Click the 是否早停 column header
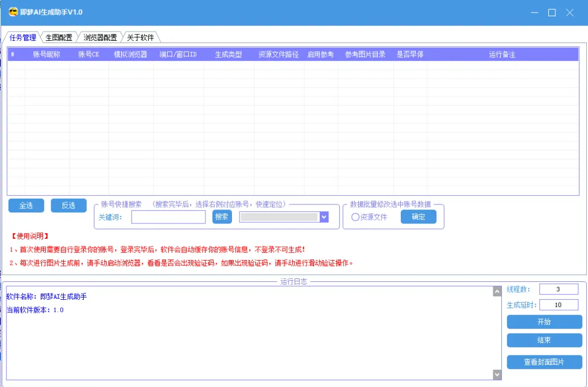Screen dimensions: 588x387 [x=410, y=55]
